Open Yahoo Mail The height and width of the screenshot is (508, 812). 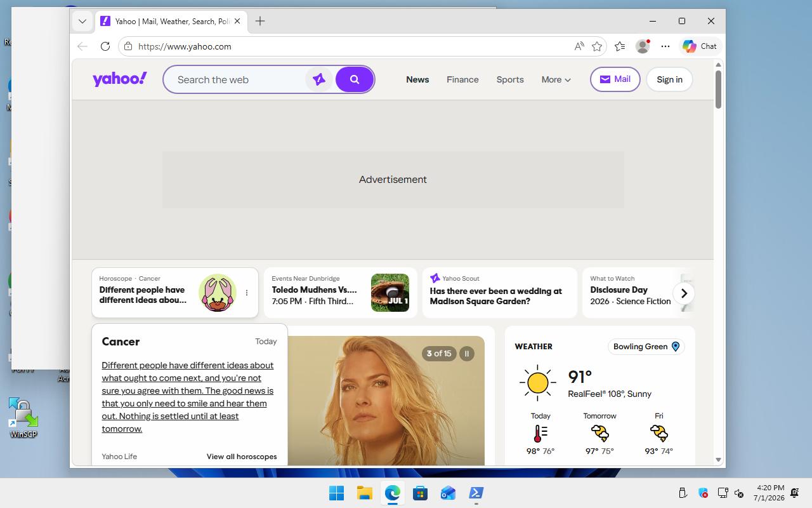615,79
